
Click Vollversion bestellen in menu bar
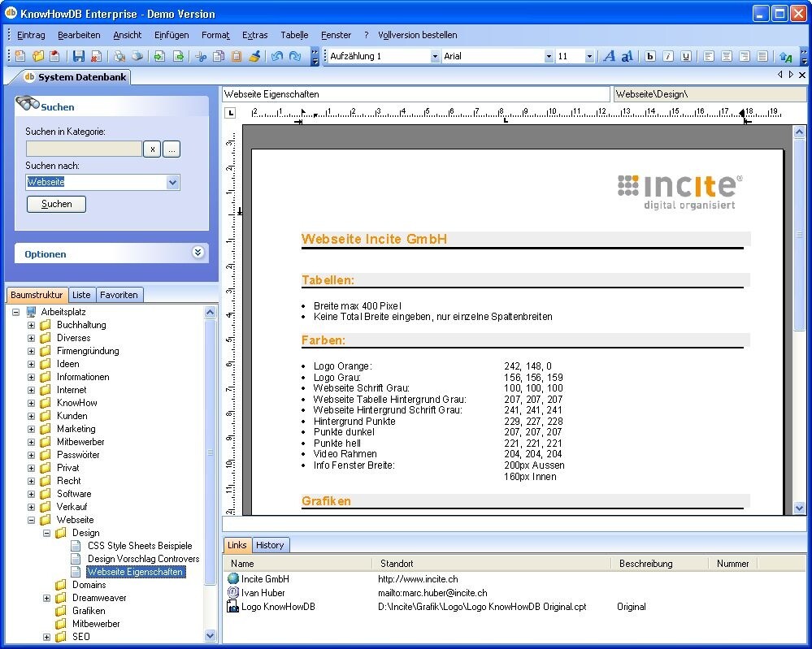418,35
